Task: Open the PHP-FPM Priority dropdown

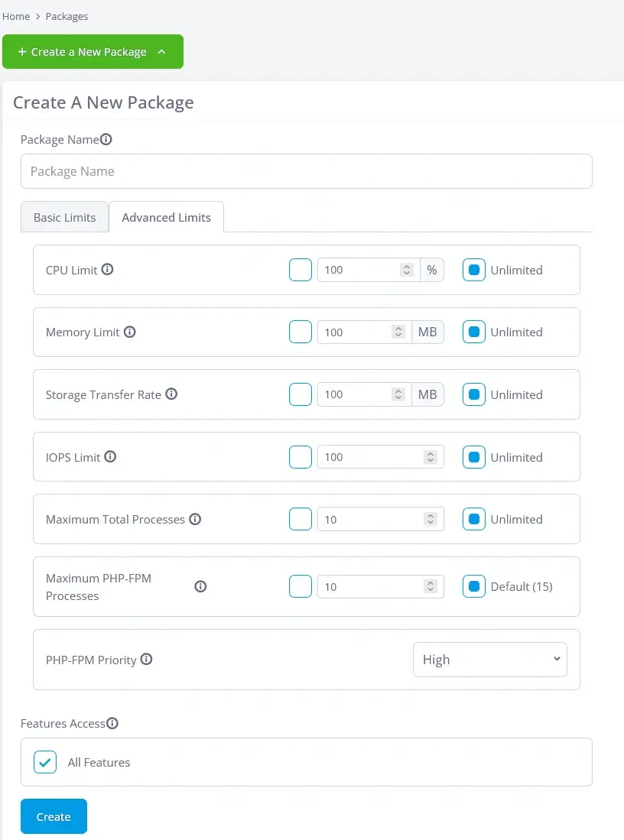Action: pos(489,659)
